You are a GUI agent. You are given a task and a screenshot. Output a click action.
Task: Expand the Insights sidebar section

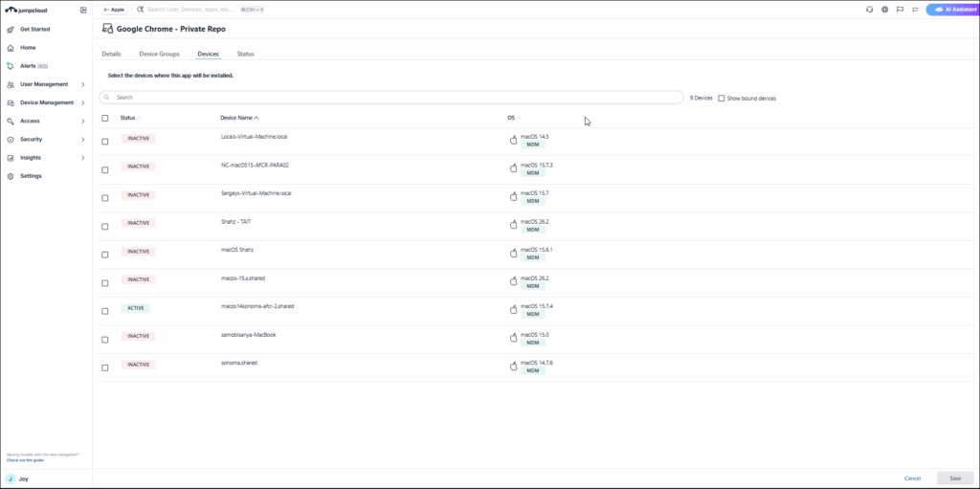point(83,158)
